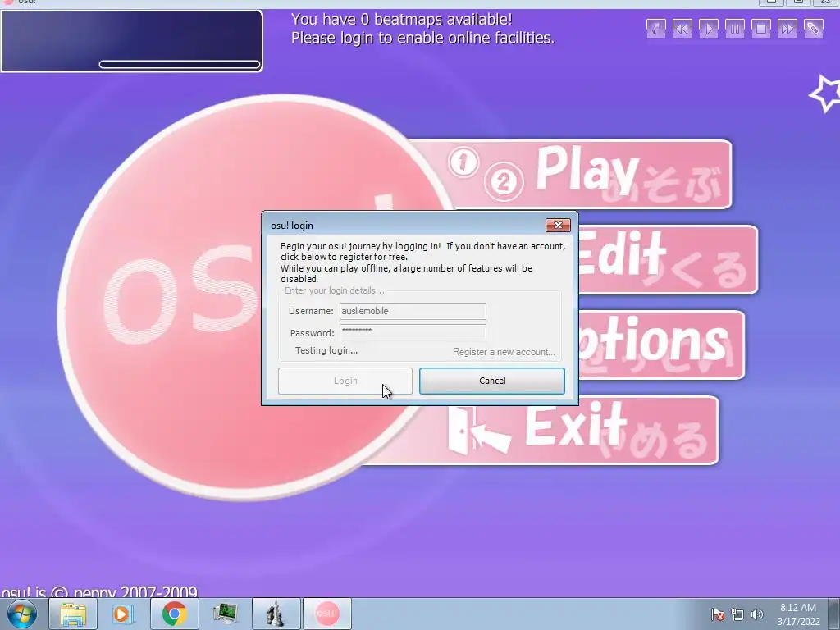Click the previous track button in the music player
Viewport: 840px width, 630px height.
(x=682, y=29)
